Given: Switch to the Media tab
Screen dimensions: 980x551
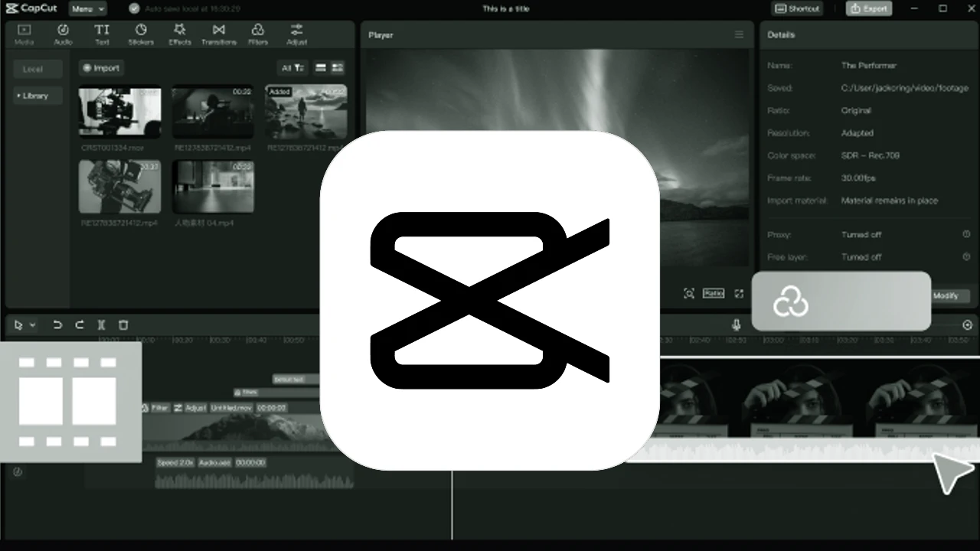Looking at the screenshot, I should click(x=24, y=34).
